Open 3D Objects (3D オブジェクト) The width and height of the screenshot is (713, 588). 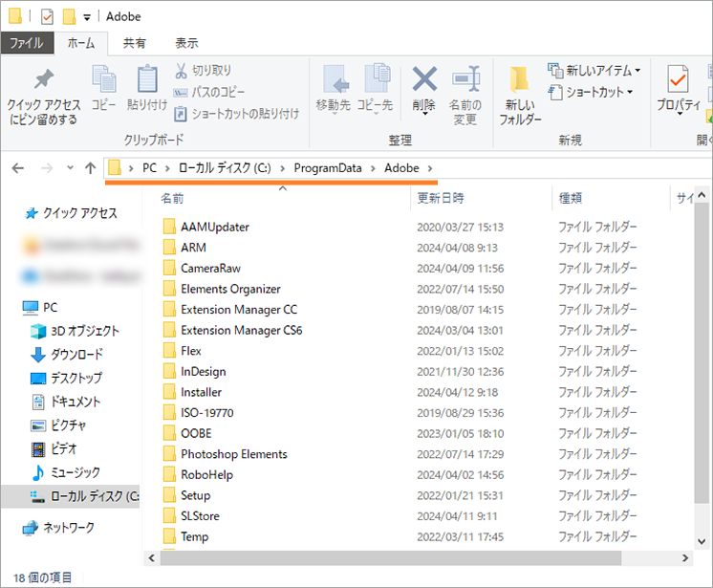point(75,331)
